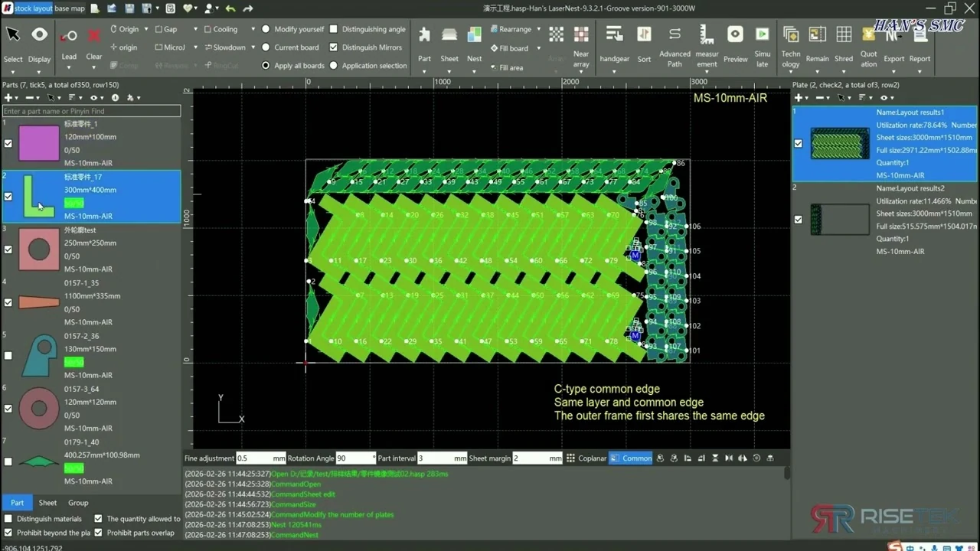Expand the Cooling dropdown arrow
The height and width of the screenshot is (551, 980).
(x=252, y=29)
